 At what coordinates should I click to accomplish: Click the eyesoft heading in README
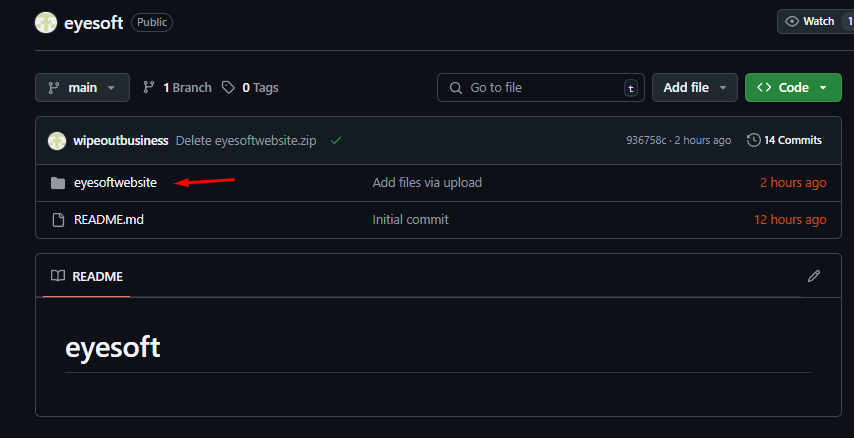[x=113, y=348]
